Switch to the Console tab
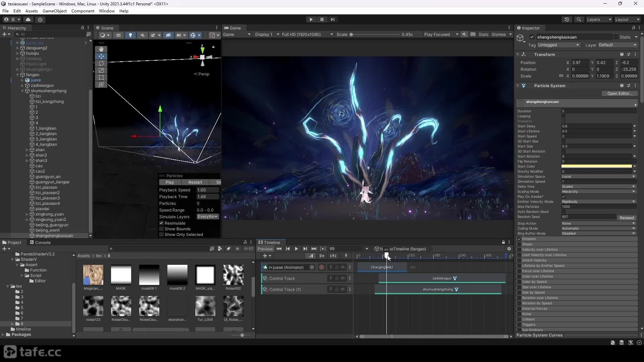 [x=40, y=243]
